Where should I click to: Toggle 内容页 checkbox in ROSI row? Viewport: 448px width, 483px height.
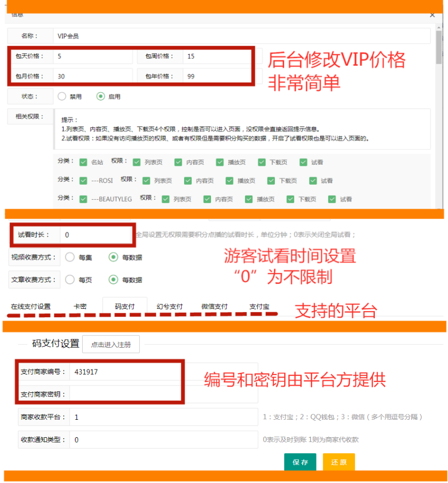tap(188, 181)
